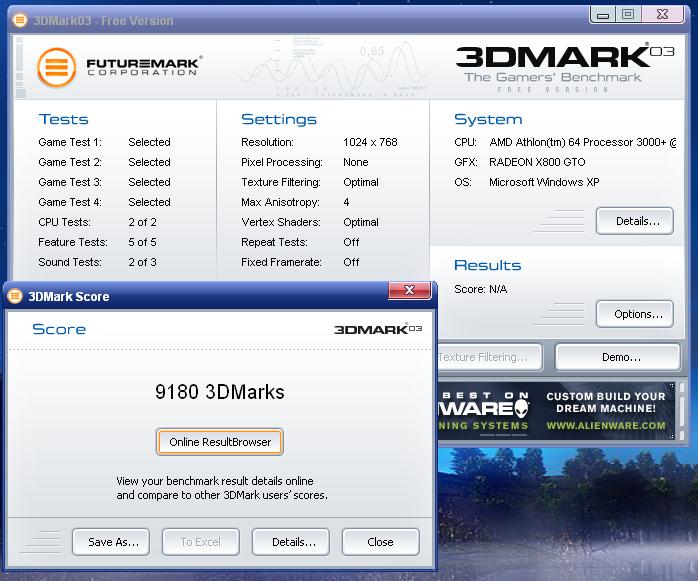This screenshot has height=581, width=698.
Task: Open Results Options... button
Action: (x=635, y=314)
